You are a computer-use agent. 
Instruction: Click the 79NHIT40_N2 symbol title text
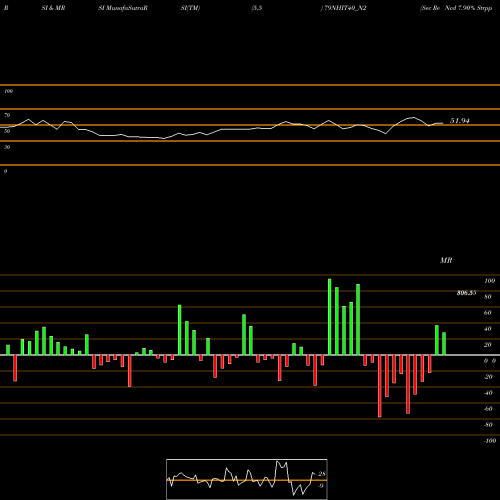(345, 8)
